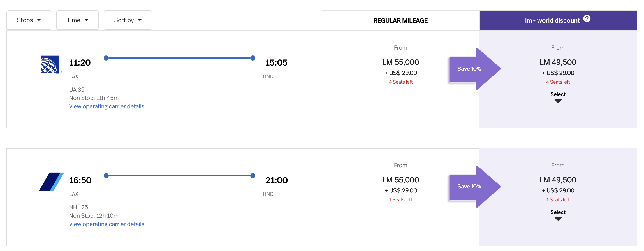Viewport: 644px width, 251px height.
Task: Click the United Airlines logo
Action: (50, 64)
